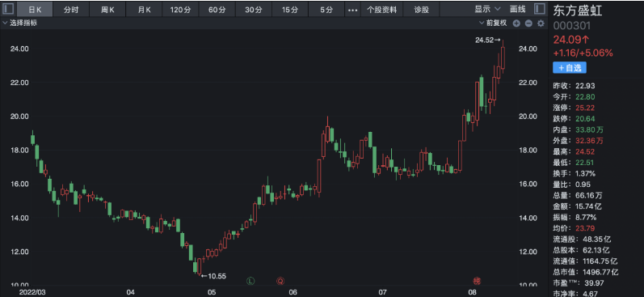The image size is (644, 297).
Task: Click the 最高 24.52 row
Action: (575, 152)
